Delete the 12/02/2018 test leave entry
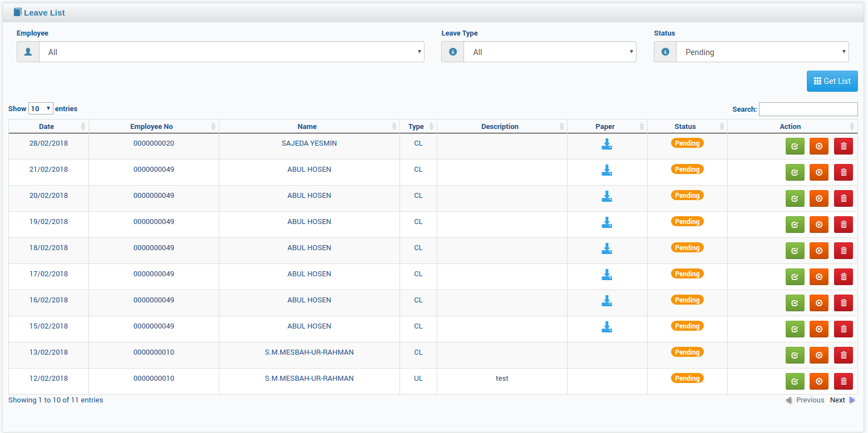Screen dimensions: 868x433 click(x=843, y=381)
